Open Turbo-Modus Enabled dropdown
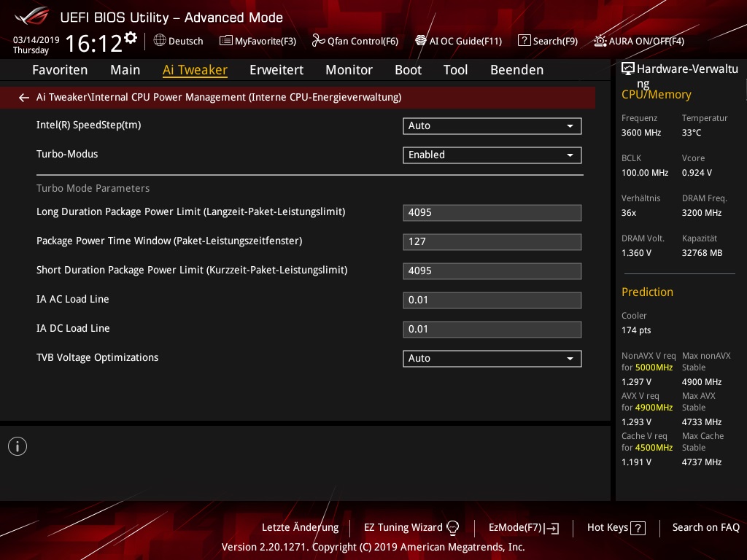The height and width of the screenshot is (560, 747). (492, 155)
